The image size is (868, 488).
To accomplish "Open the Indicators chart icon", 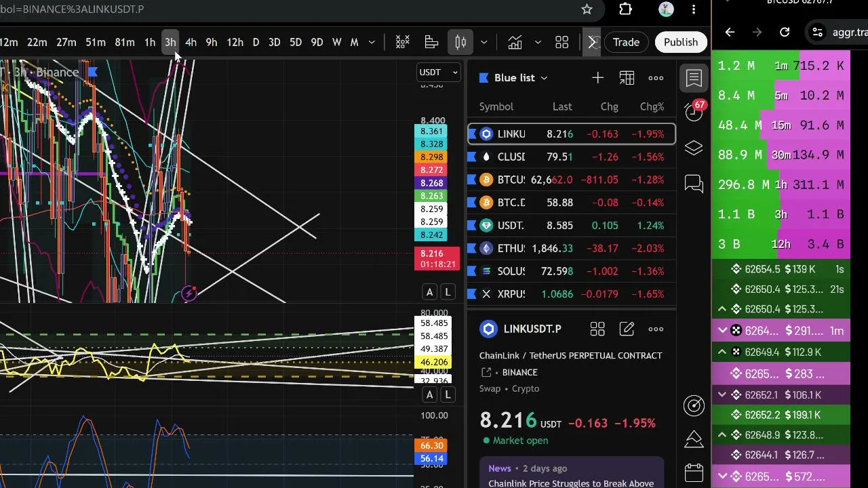I will (515, 43).
